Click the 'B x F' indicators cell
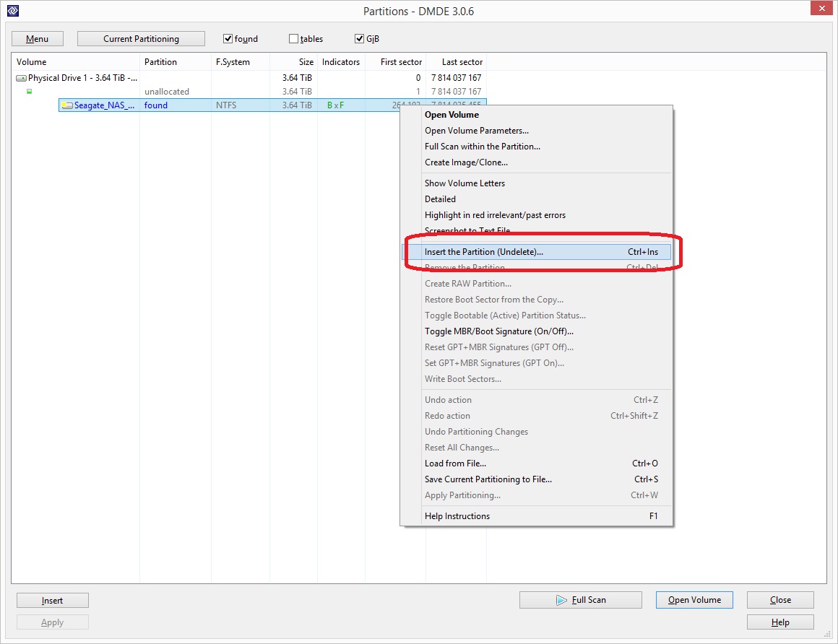The image size is (838, 644). pos(336,105)
